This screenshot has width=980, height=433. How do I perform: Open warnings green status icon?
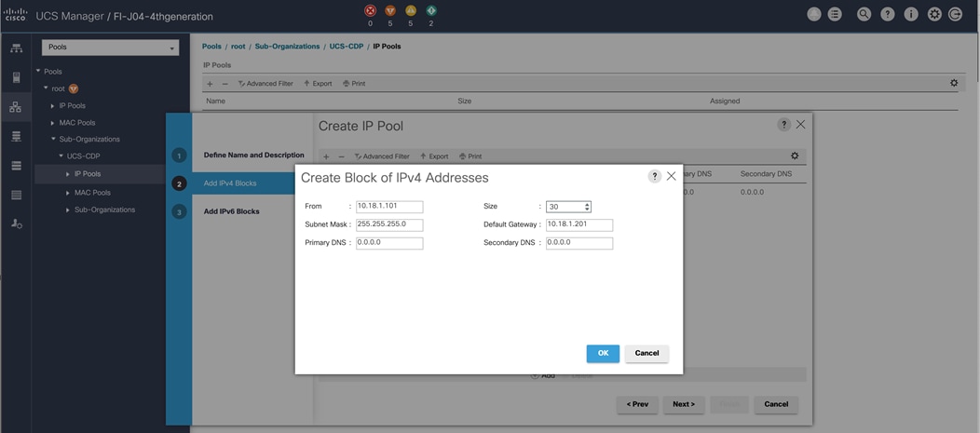coord(431,10)
